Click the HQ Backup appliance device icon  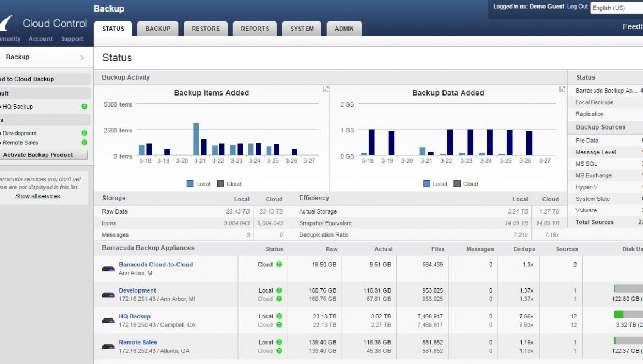(x=108, y=321)
